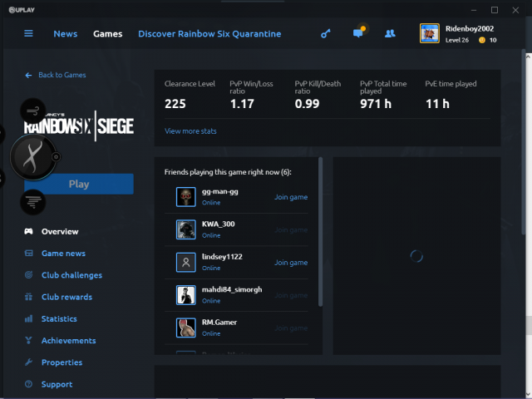
Task: Click the PvP total time 971 h
Action: click(x=376, y=103)
